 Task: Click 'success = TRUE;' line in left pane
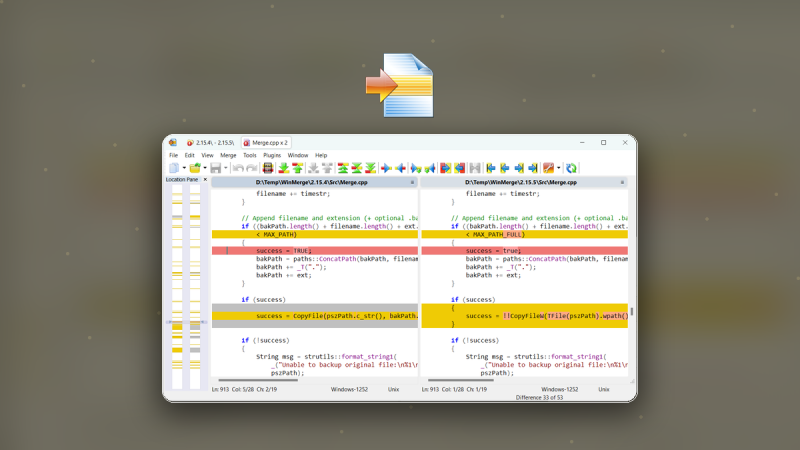coord(315,251)
